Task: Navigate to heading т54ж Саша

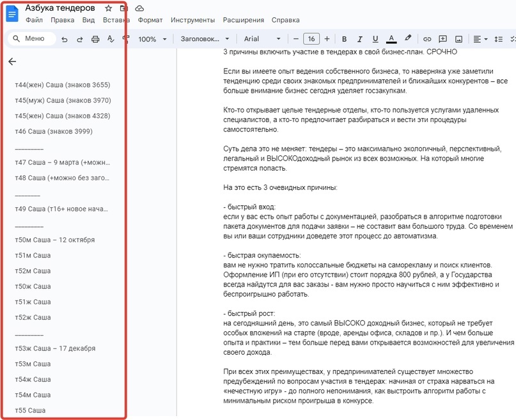Action: click(33, 379)
